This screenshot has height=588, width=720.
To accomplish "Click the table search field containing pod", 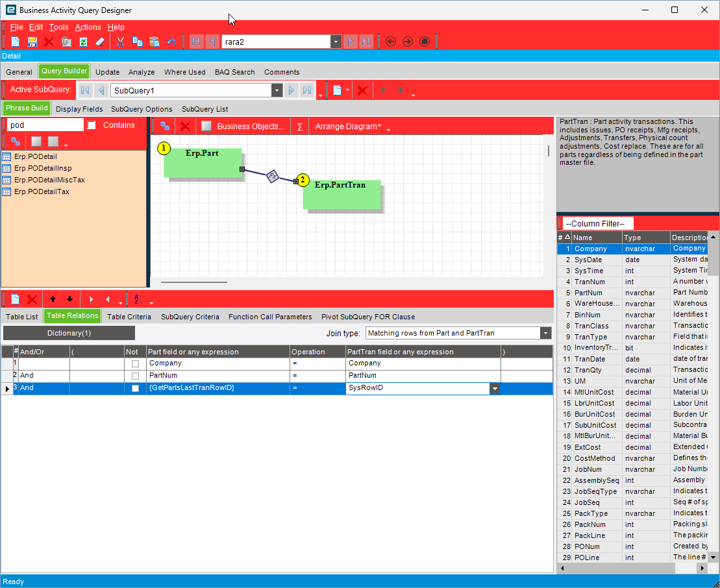I will pos(45,125).
